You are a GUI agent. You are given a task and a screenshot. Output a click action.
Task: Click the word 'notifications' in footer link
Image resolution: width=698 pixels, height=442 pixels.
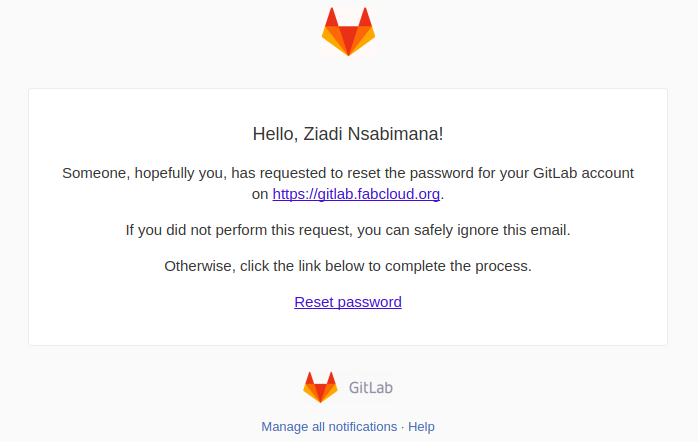click(360, 427)
